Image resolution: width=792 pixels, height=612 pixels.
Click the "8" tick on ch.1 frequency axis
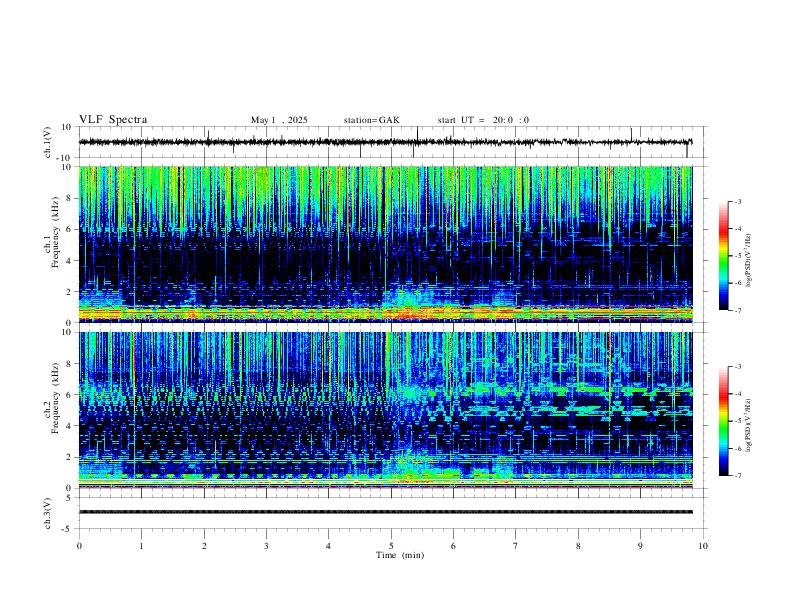[x=69, y=198]
